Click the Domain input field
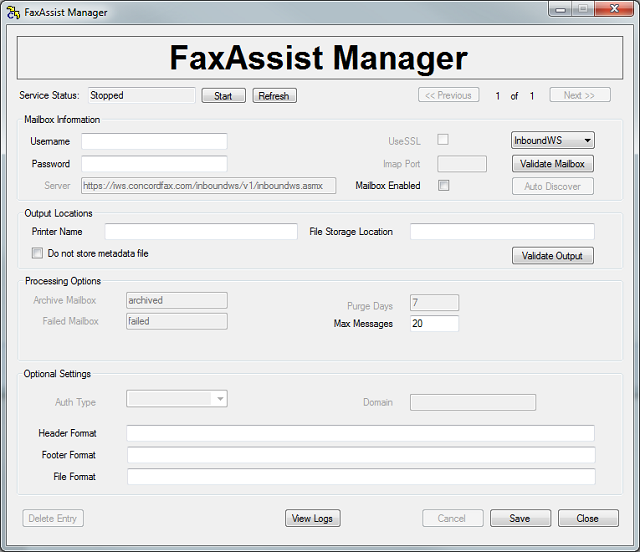The image size is (640, 552). pos(473,402)
